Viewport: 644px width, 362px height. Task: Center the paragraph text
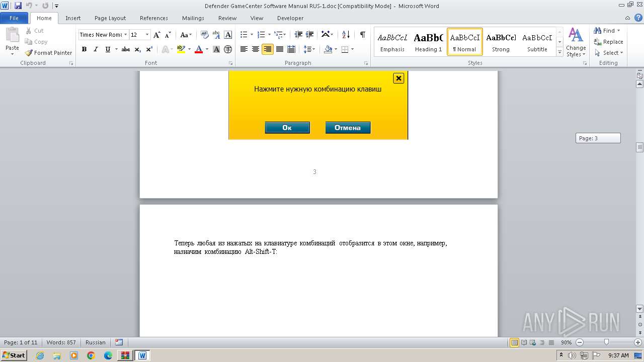tap(256, 49)
